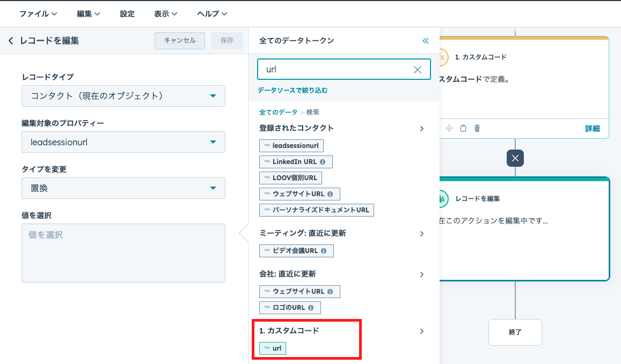Click the 値を選択 text area

tap(123, 253)
